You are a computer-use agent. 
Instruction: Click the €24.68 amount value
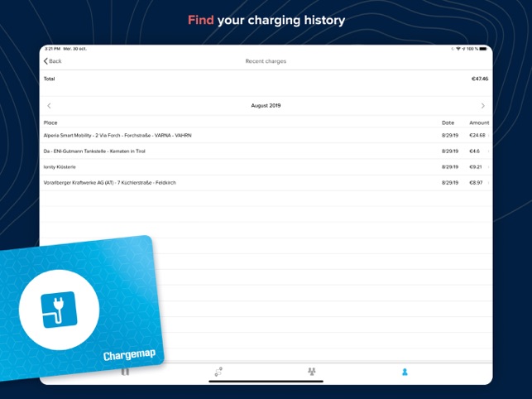477,135
